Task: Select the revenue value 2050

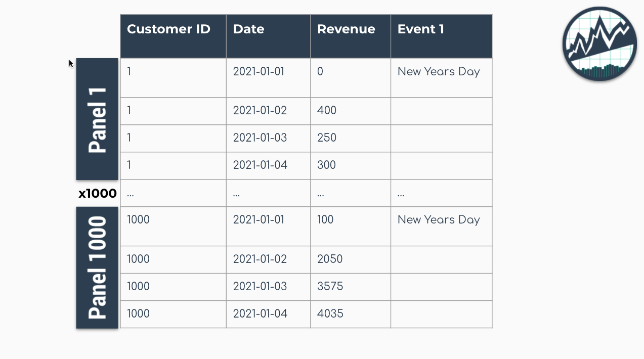Action: point(330,259)
